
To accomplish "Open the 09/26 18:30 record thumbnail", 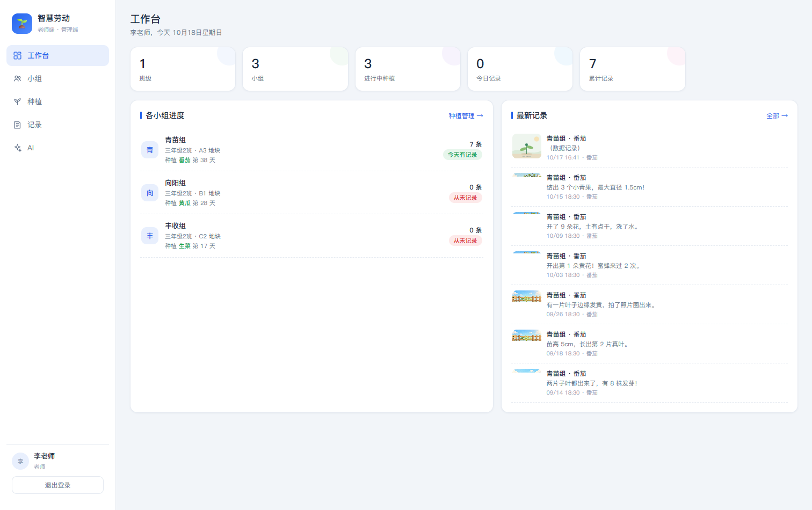I will (x=527, y=296).
